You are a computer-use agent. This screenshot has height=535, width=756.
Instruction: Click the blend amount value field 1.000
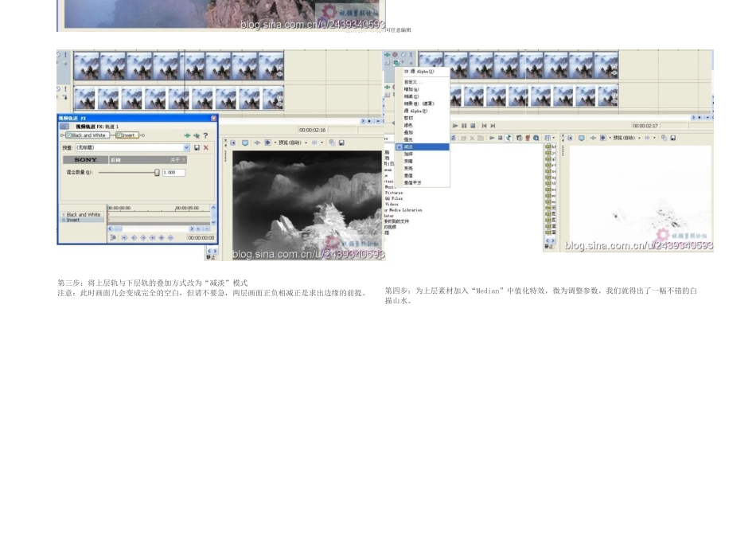[174, 172]
